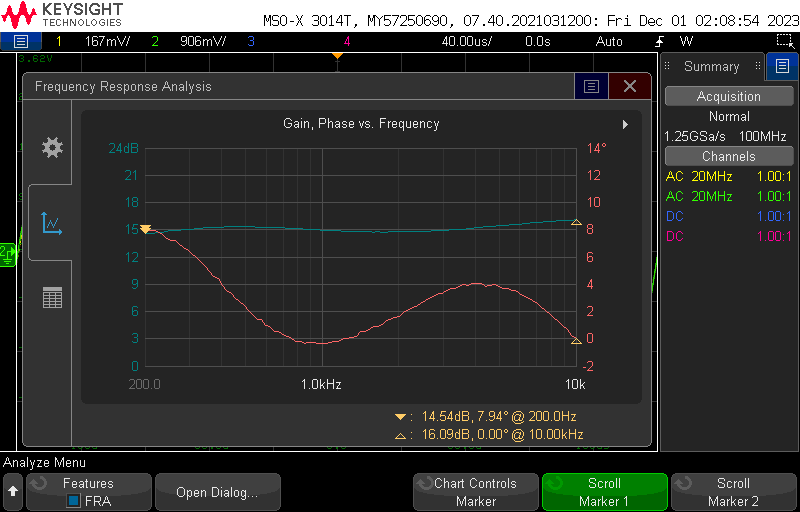Click the dialog options menu icon
The height and width of the screenshot is (512, 800).
tap(591, 87)
